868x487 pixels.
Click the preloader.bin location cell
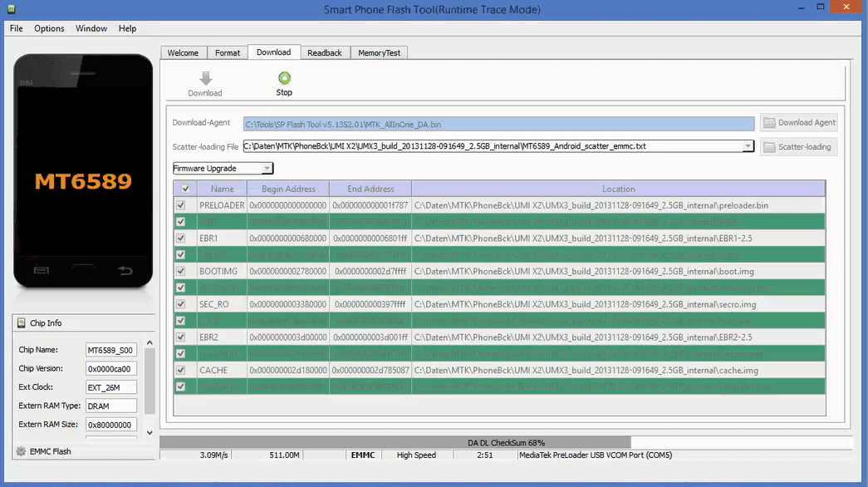[618, 205]
